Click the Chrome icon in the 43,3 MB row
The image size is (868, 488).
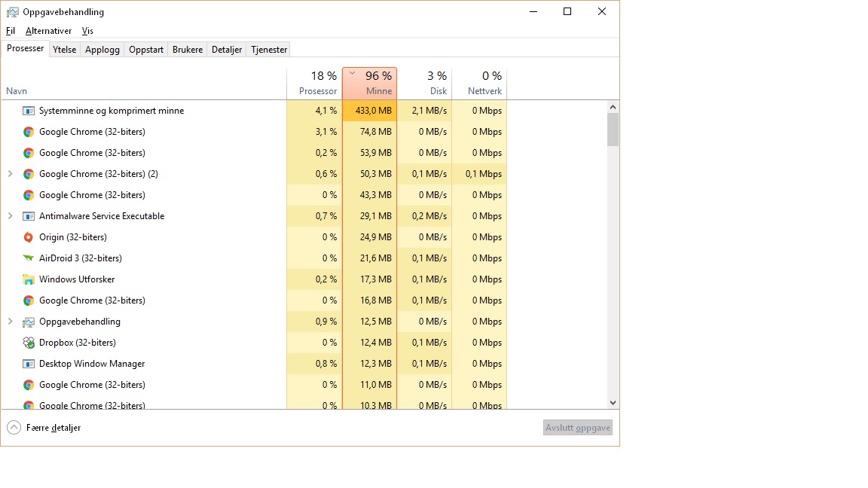click(x=28, y=195)
